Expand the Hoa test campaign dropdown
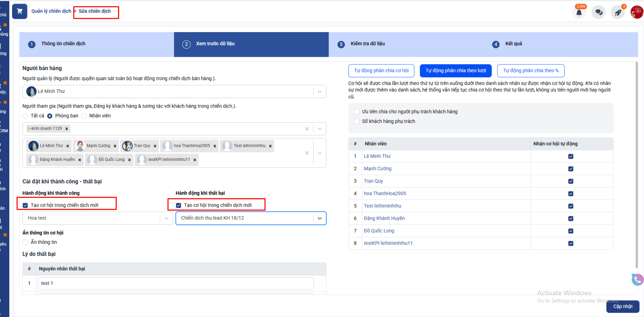 pos(166,218)
